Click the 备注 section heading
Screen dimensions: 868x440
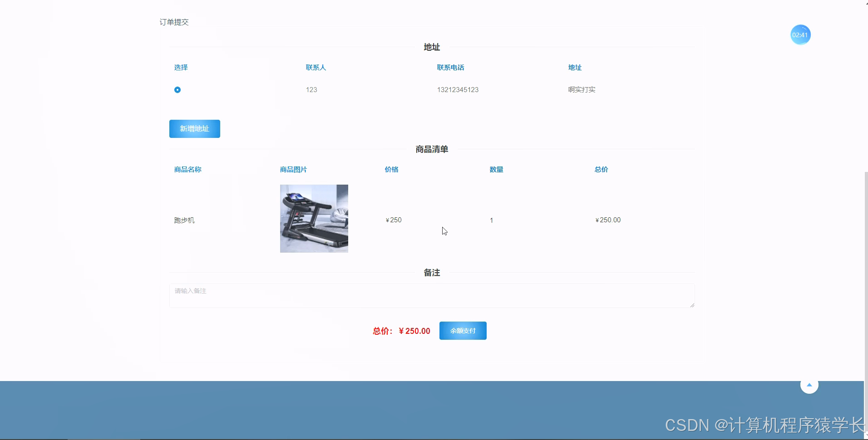click(431, 273)
